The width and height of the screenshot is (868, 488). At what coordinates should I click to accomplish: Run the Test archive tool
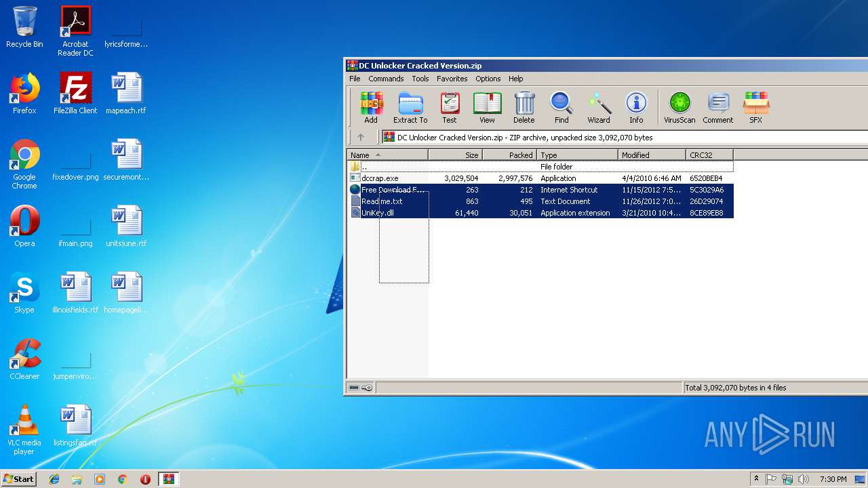[x=450, y=108]
